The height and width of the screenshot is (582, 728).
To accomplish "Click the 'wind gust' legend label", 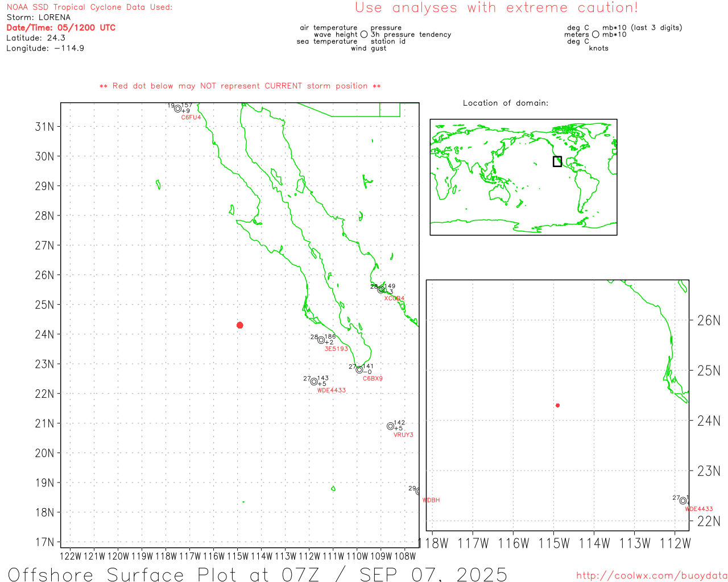I will 369,48.
